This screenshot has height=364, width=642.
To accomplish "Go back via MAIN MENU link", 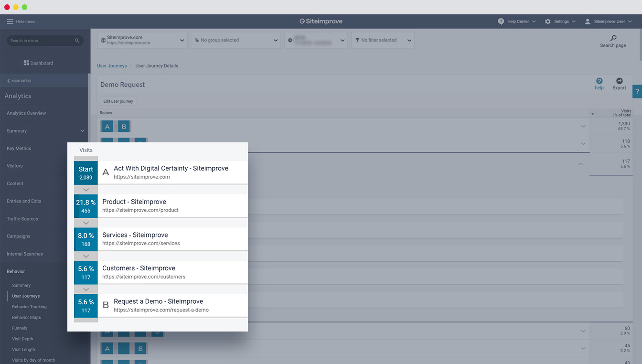I will point(19,81).
